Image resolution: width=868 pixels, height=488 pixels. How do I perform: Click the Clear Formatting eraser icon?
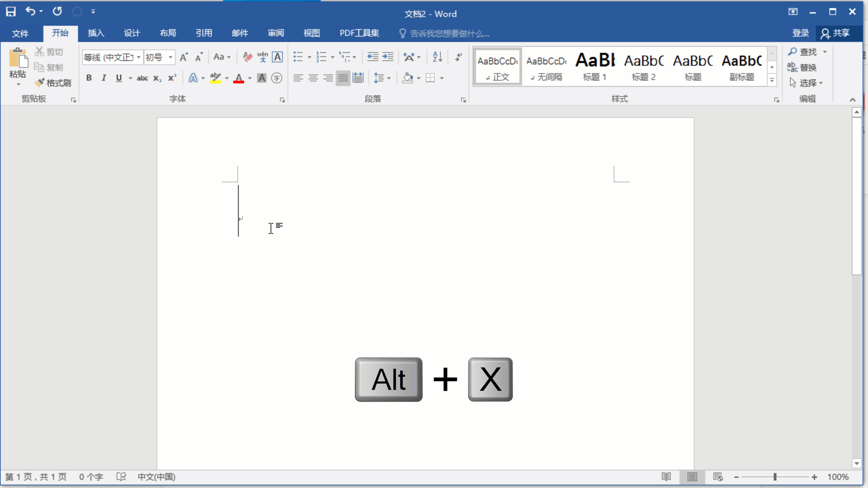tap(247, 57)
